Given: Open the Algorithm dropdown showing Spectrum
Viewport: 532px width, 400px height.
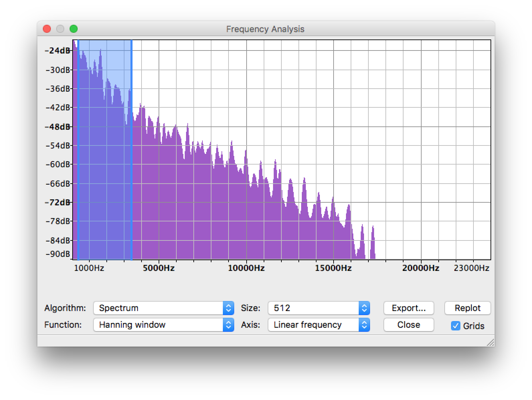Looking at the screenshot, I should coord(164,308).
